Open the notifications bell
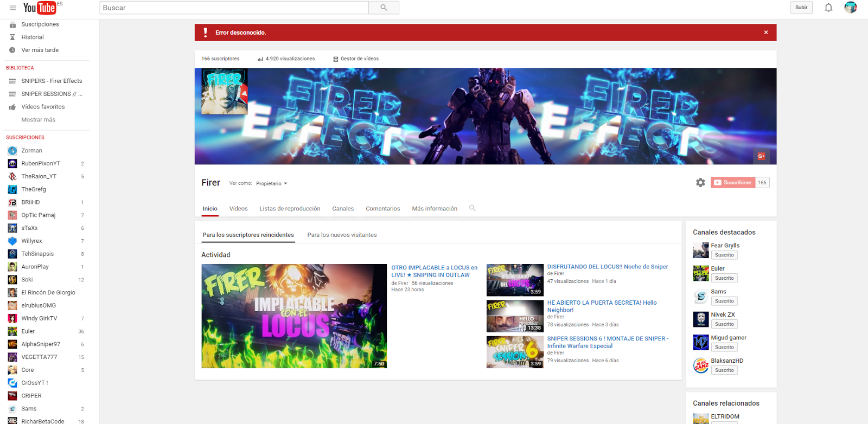The height and width of the screenshot is (424, 868). [828, 8]
